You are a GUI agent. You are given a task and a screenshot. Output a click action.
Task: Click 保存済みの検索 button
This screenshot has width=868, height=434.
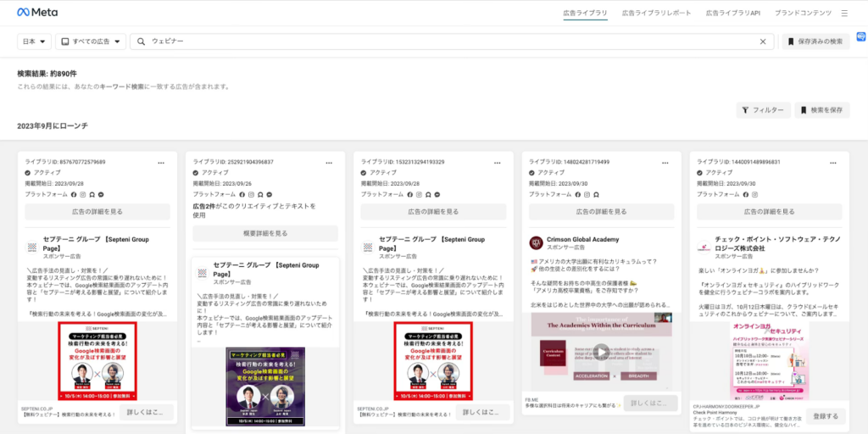click(x=815, y=41)
